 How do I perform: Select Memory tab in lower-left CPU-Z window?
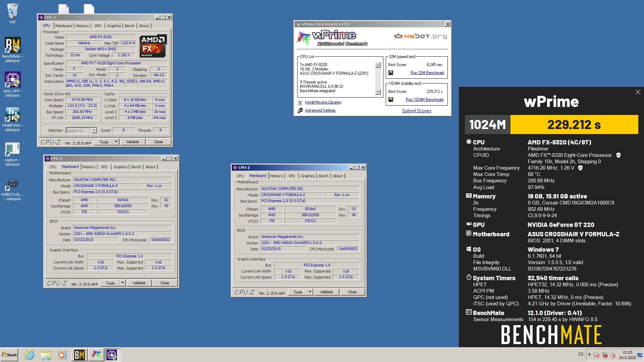coord(89,167)
